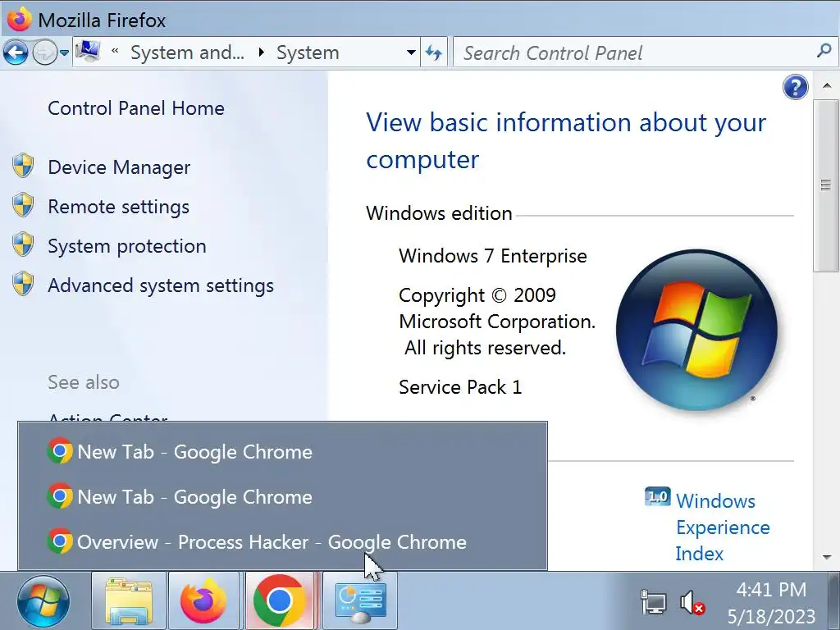Image resolution: width=840 pixels, height=630 pixels.
Task: Click the shield icon beside Remote settings
Action: point(23,205)
